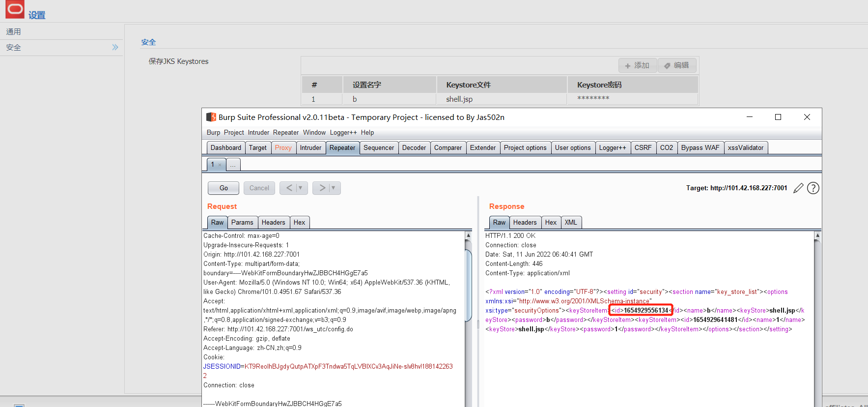Select row 1 in the keystores table

tap(500, 99)
